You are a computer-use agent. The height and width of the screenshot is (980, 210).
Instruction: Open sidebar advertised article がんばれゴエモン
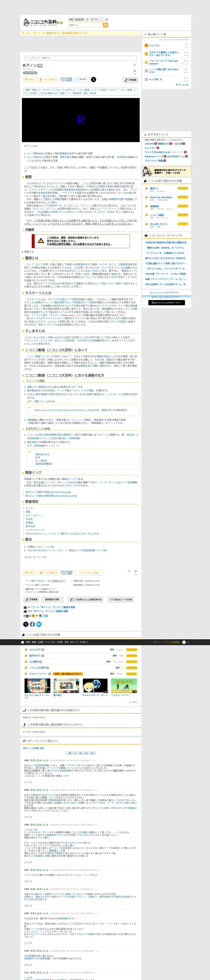click(x=159, y=224)
